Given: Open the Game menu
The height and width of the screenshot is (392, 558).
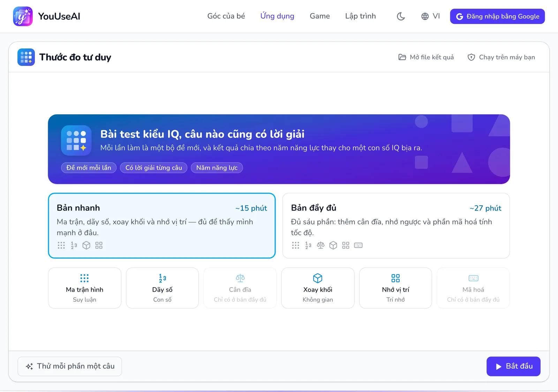Looking at the screenshot, I should click(x=320, y=16).
